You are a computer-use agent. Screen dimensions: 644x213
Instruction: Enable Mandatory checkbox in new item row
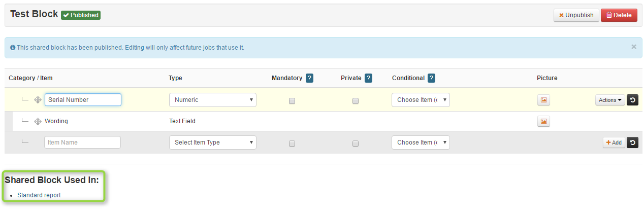point(292,144)
